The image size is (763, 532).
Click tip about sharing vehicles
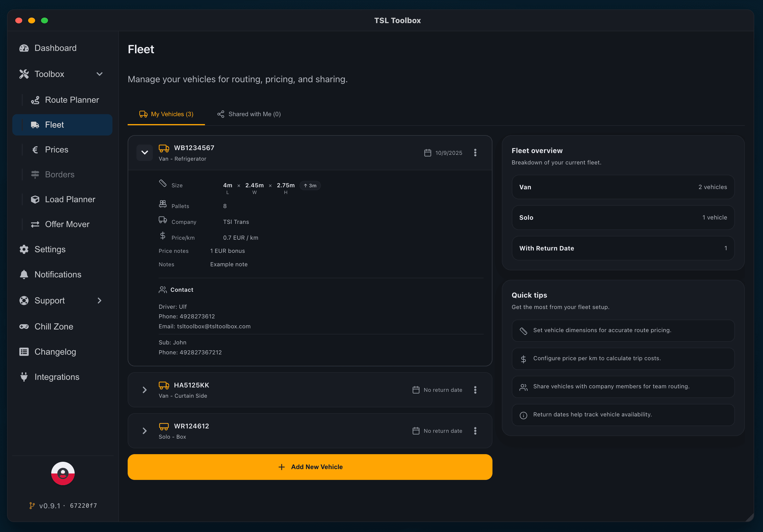pos(623,387)
